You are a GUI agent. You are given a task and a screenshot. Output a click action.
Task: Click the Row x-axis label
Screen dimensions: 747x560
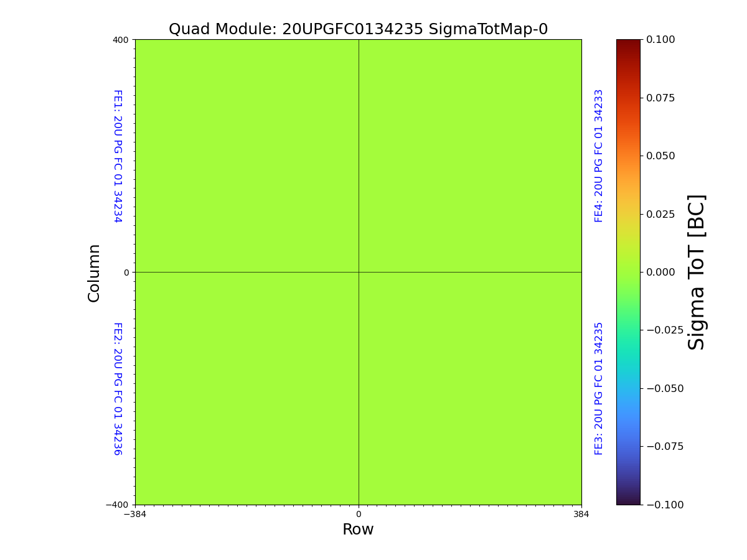[x=358, y=530]
